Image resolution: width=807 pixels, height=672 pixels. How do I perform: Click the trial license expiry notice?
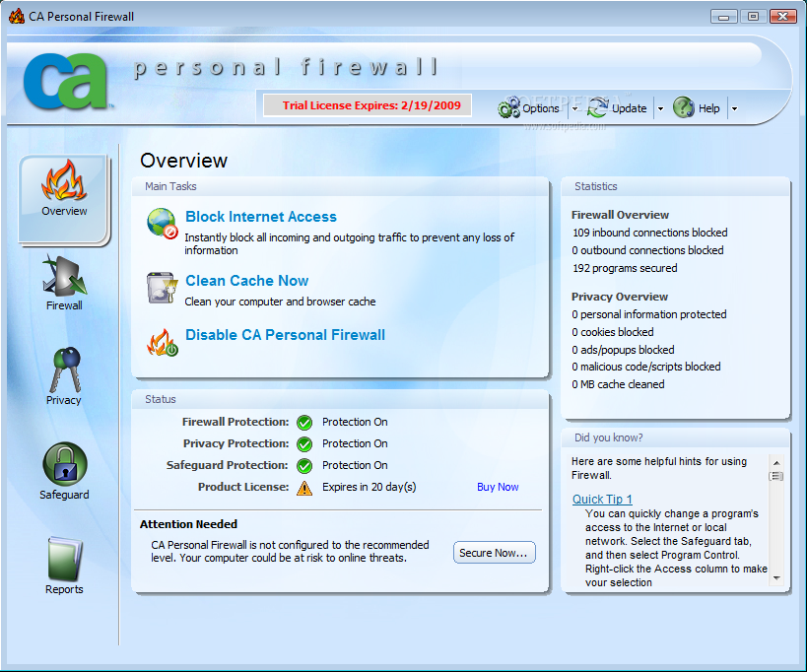click(368, 105)
